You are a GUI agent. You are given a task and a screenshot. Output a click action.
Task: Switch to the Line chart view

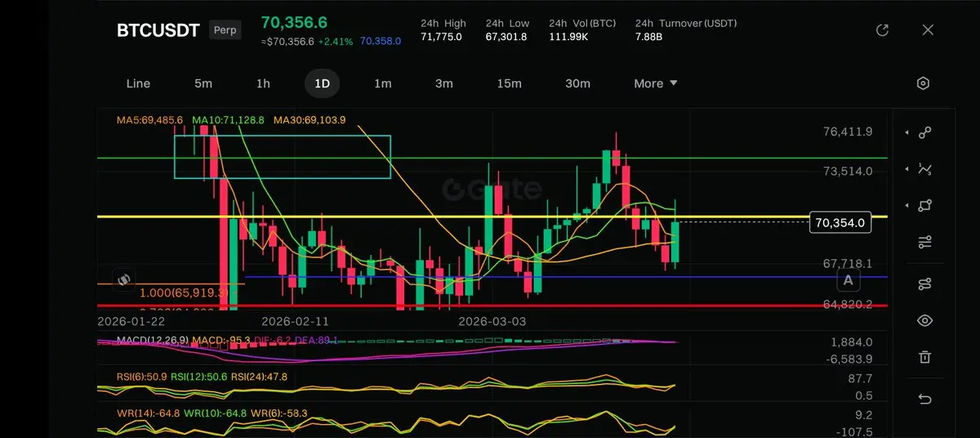click(x=138, y=83)
